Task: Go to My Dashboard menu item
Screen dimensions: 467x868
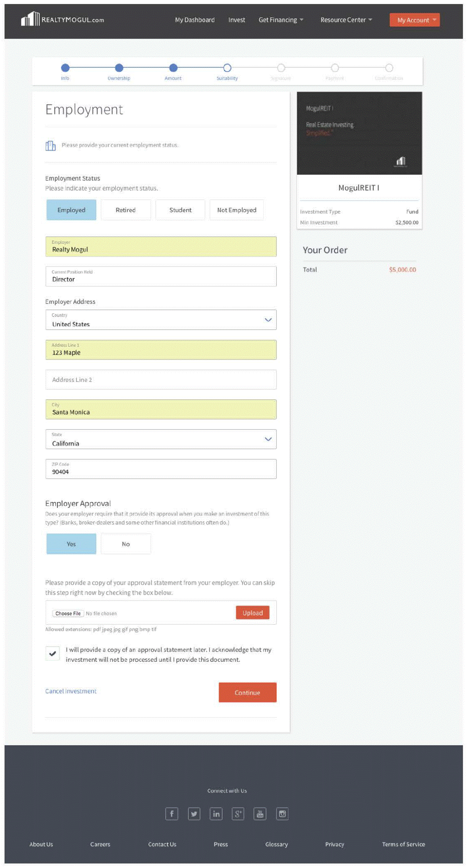Action: point(195,20)
